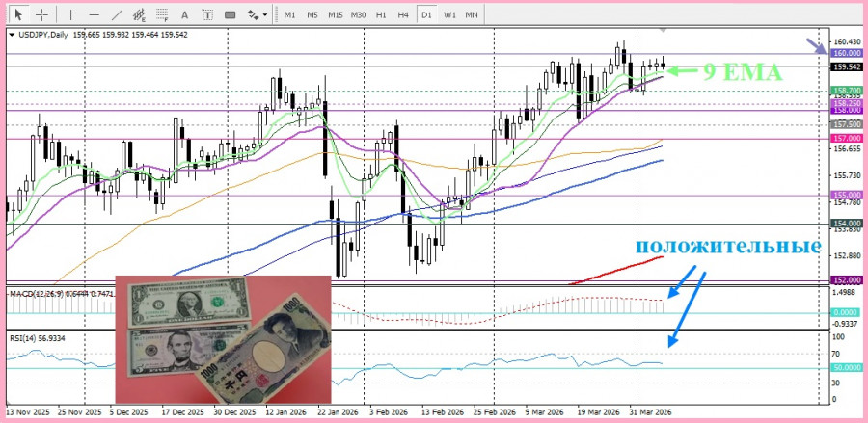Expand the USDJPY.Daily chart title triangle
The height and width of the screenshot is (423, 868).
tap(13, 35)
